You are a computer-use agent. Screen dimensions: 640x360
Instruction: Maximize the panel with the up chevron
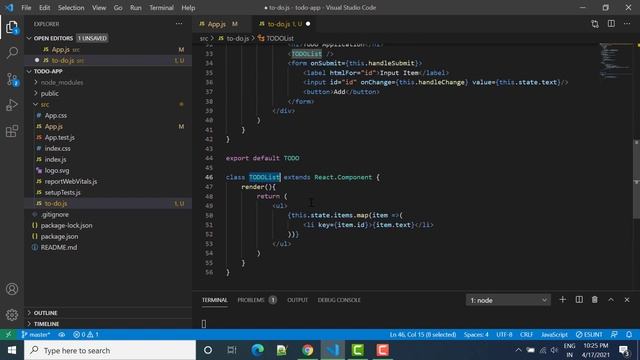click(611, 300)
